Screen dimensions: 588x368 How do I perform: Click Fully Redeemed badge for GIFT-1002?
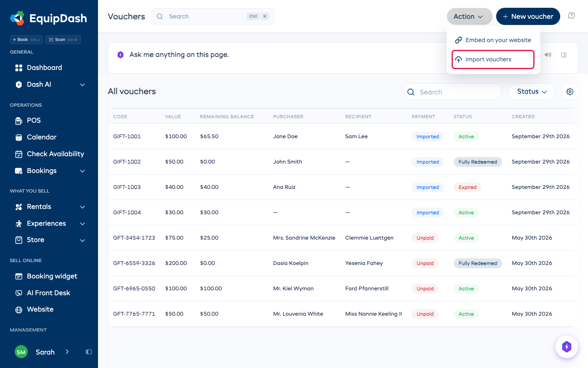pyautogui.click(x=478, y=162)
